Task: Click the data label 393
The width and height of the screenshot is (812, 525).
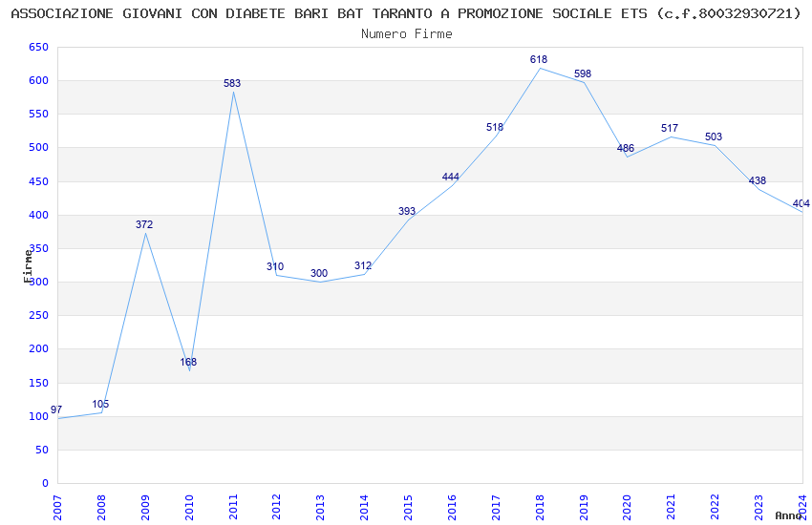Action: [x=407, y=211]
